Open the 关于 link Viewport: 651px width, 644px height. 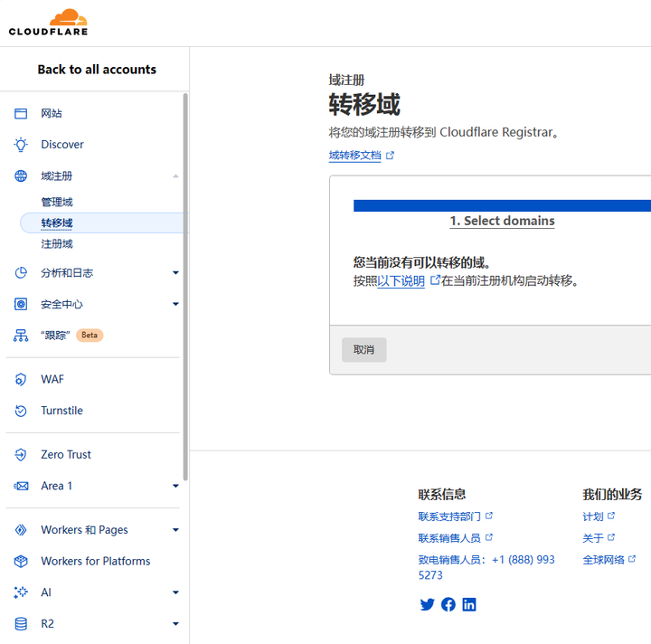(x=593, y=538)
